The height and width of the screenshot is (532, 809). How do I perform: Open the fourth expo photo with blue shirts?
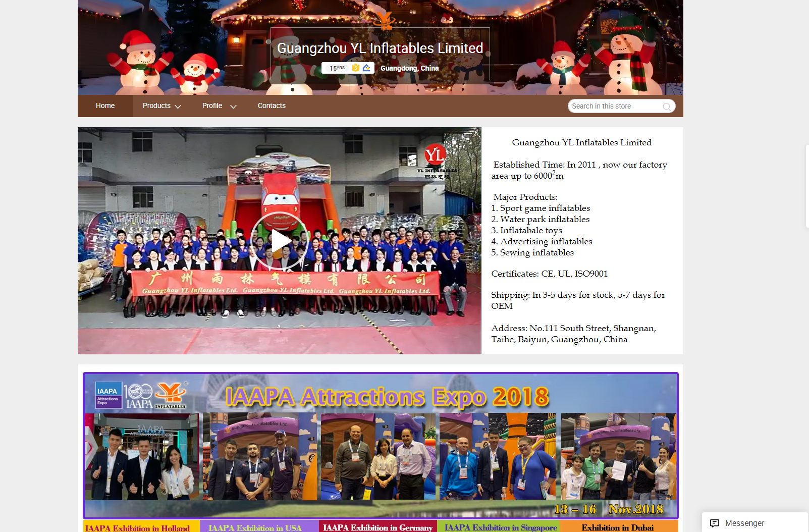tap(497, 457)
